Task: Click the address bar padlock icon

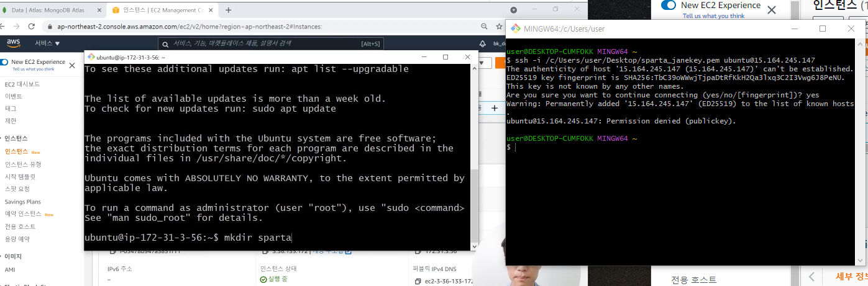Action: click(x=50, y=27)
